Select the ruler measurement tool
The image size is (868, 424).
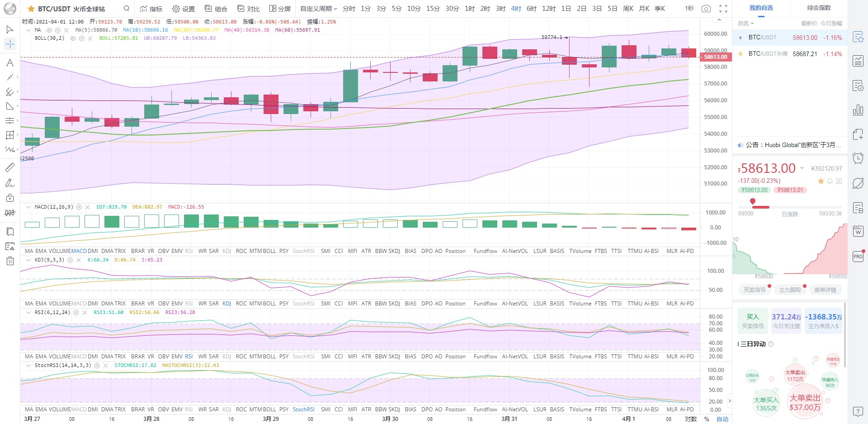pyautogui.click(x=10, y=168)
